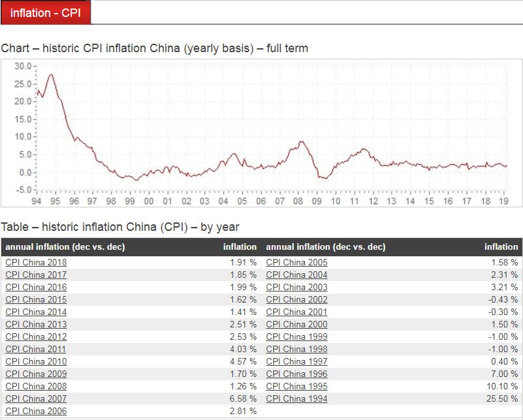Image resolution: width=523 pixels, height=420 pixels.
Task: Go to CPI China 2002 page
Action: (x=297, y=299)
